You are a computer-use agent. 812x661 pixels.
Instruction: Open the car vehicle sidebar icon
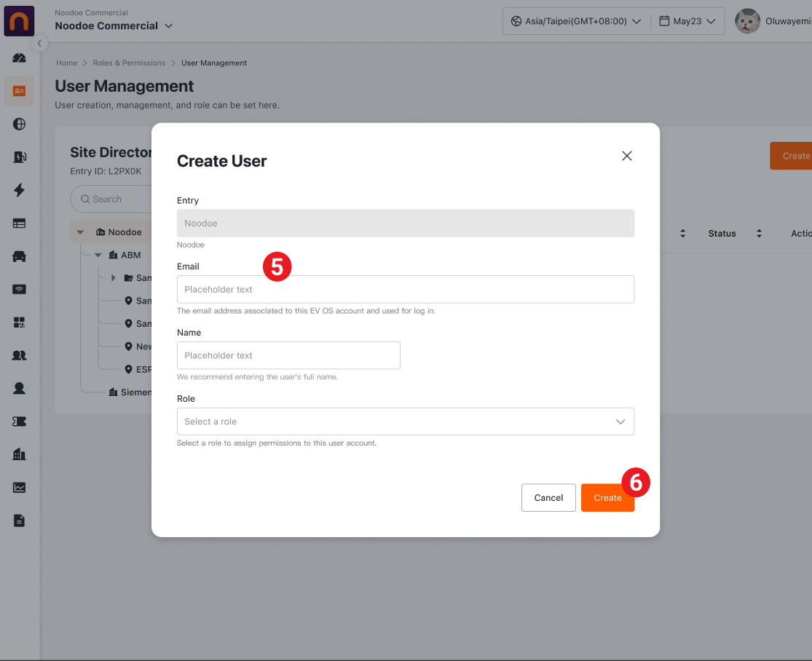click(x=19, y=256)
